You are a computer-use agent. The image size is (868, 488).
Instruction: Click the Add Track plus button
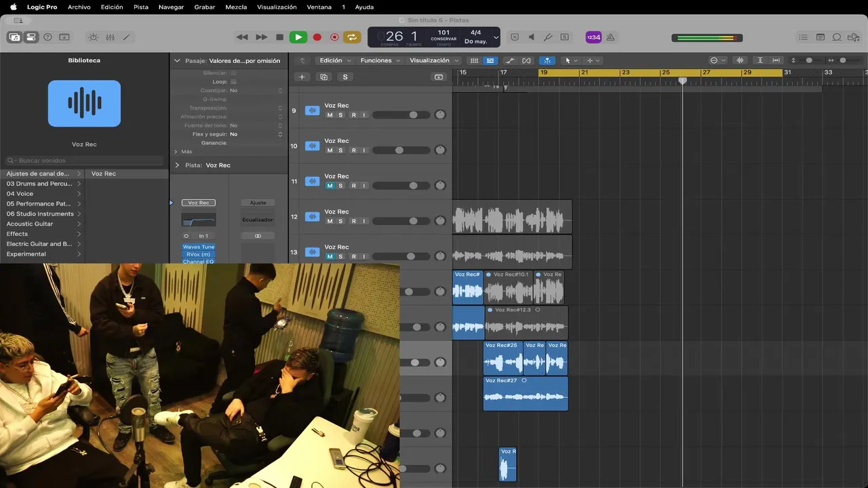302,77
